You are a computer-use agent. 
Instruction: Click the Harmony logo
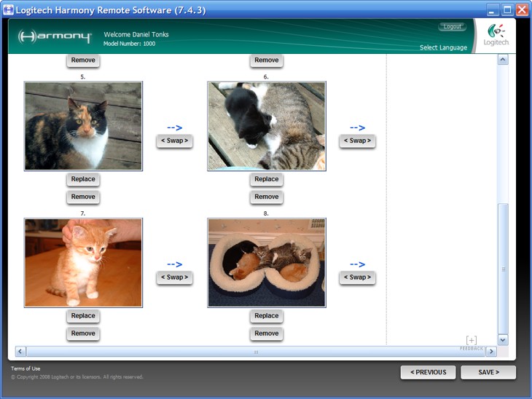tap(55, 36)
